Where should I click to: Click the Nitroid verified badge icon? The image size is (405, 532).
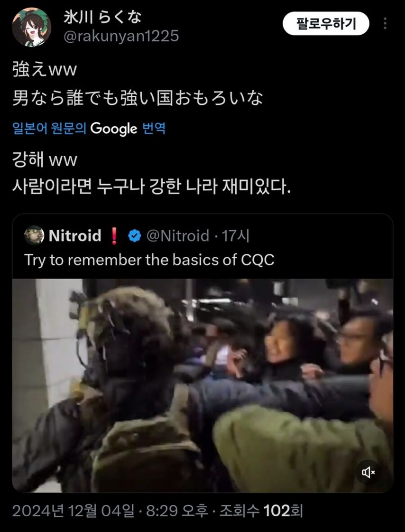point(135,236)
